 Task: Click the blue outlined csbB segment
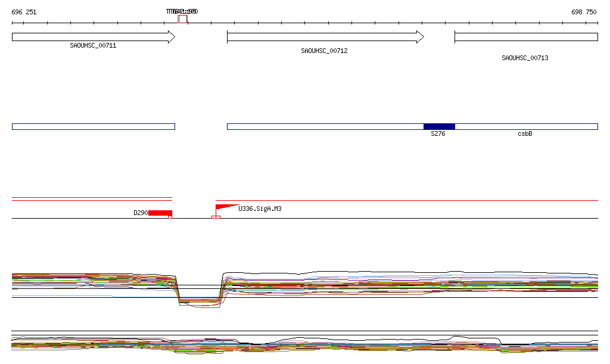527,126
